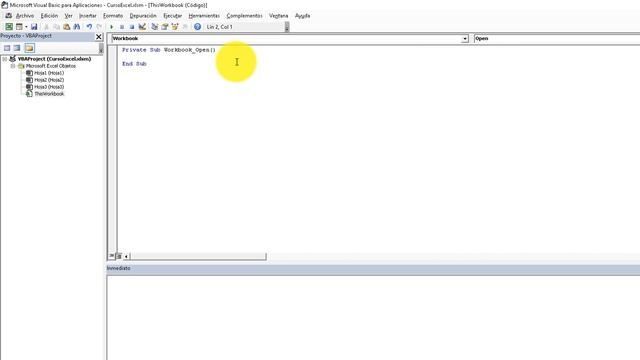This screenshot has height=360, width=640.
Task: Collapse the Microsoft Excel Objetos folder
Action: (13, 66)
